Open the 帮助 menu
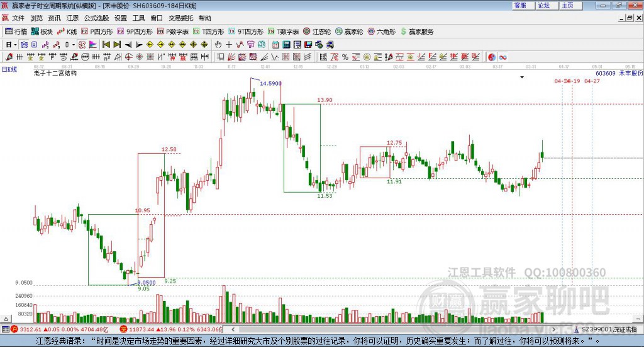Image resolution: width=644 pixels, height=347 pixels. click(204, 18)
